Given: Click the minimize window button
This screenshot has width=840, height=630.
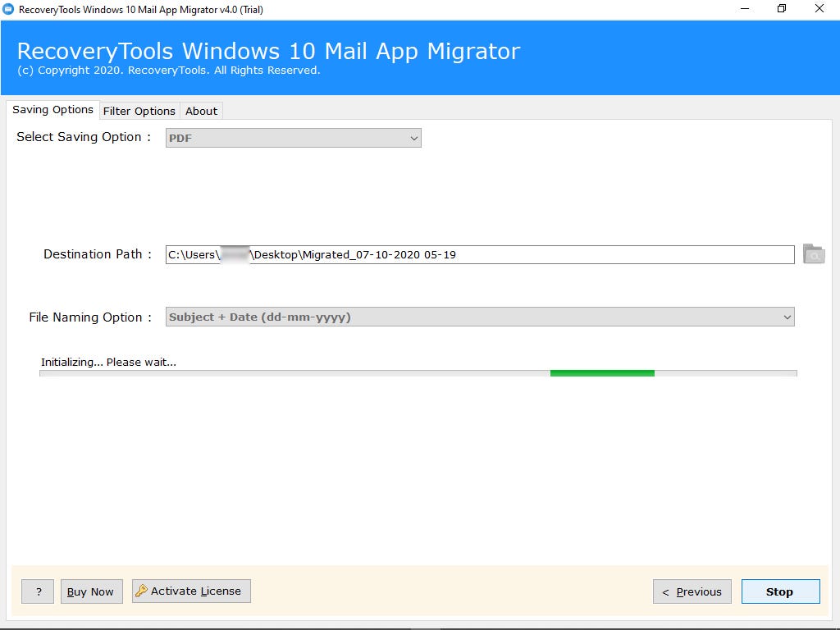Looking at the screenshot, I should pos(744,9).
